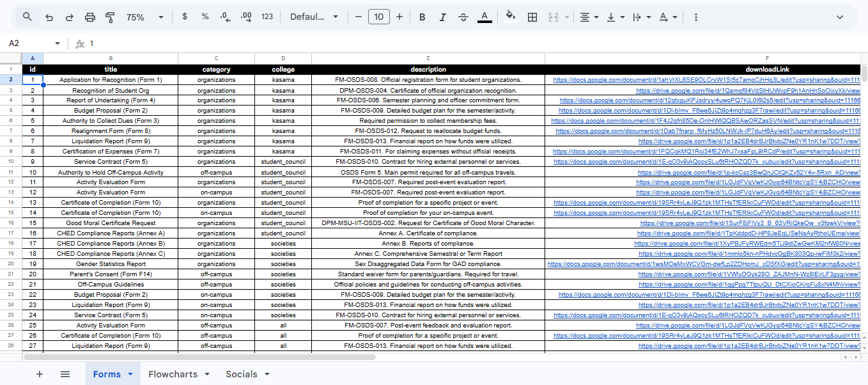868x385 pixels.
Task: Toggle strikethrough formatting
Action: click(463, 17)
